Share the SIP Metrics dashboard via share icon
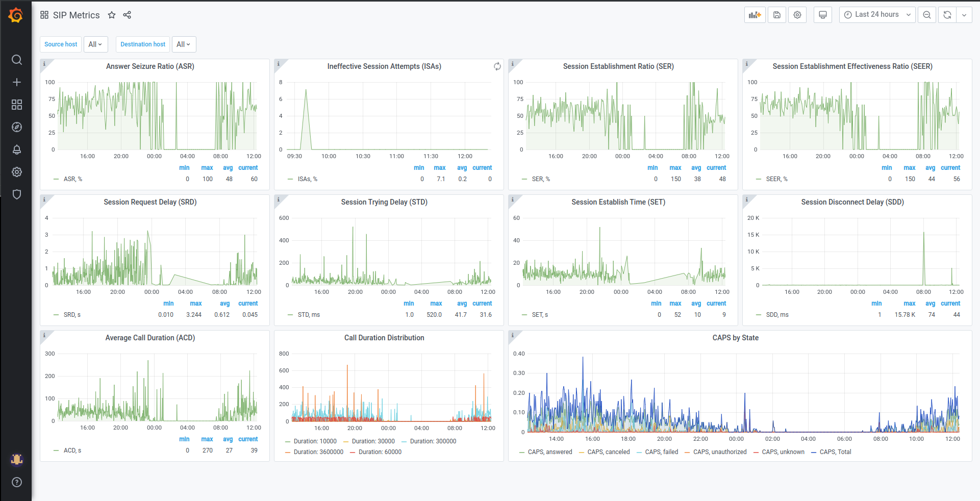 point(127,15)
